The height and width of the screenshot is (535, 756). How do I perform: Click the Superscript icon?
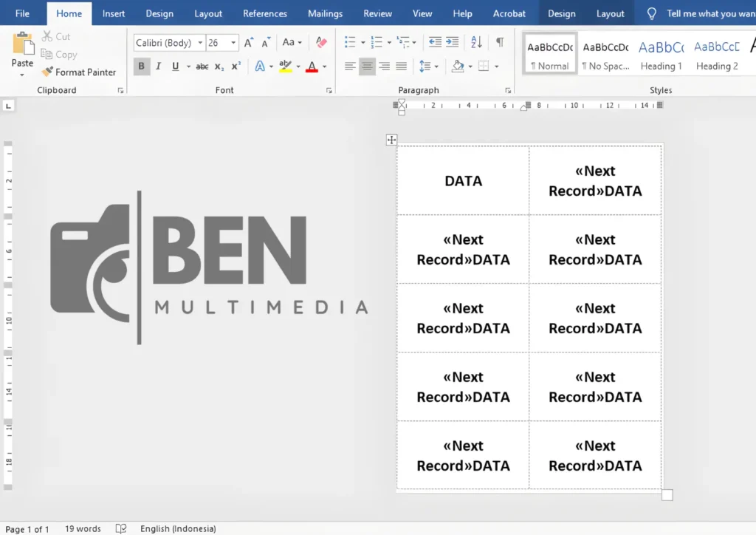pos(236,67)
